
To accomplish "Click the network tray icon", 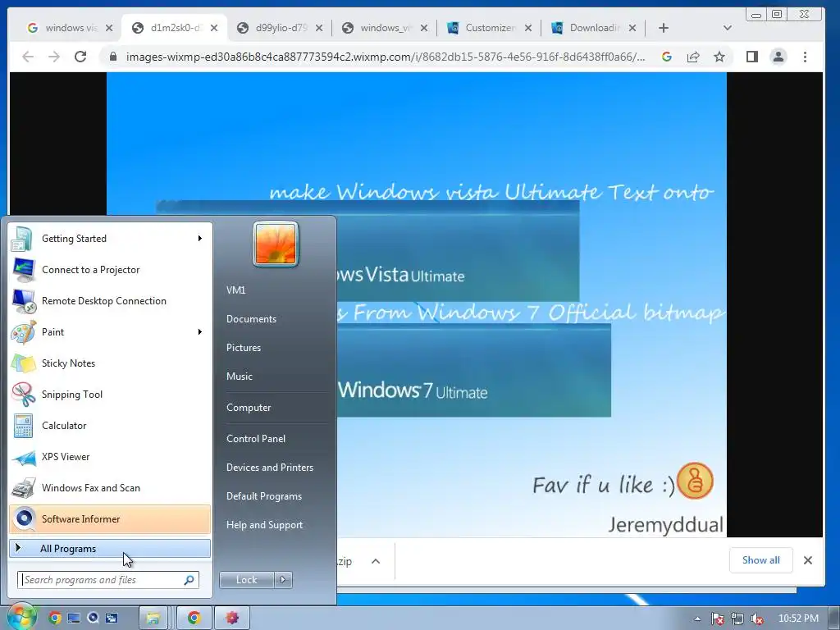I will tap(737, 619).
